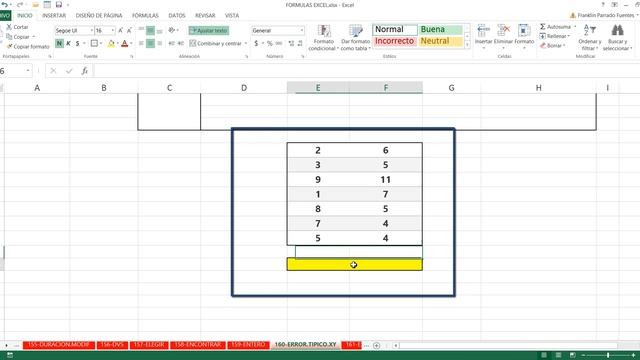
Task: Click the Cortar (cut) button
Action: click(18, 27)
